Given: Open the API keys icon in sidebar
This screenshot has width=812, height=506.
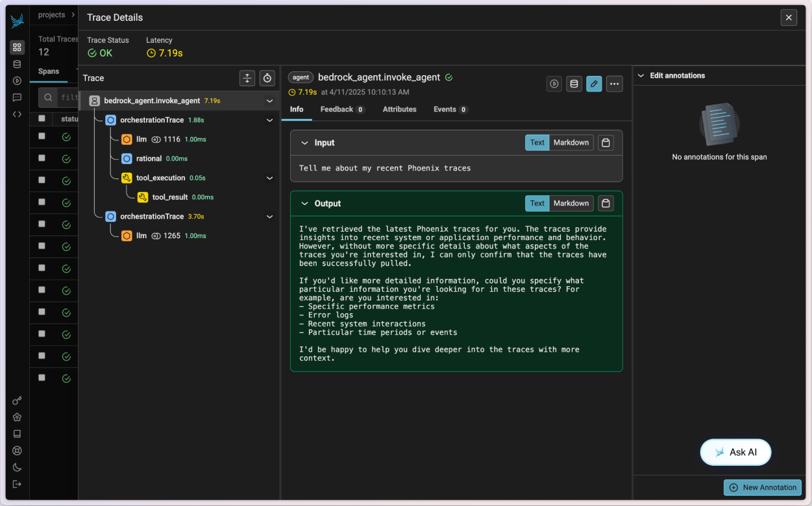Looking at the screenshot, I should [17, 401].
